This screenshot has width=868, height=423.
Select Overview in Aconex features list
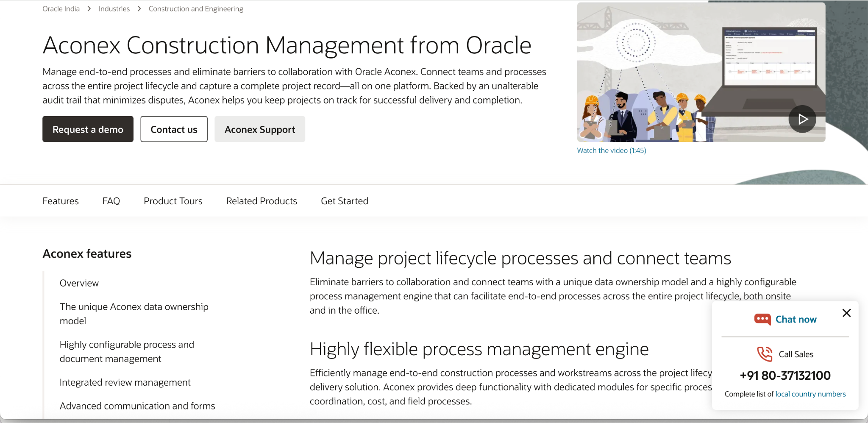[x=79, y=283]
